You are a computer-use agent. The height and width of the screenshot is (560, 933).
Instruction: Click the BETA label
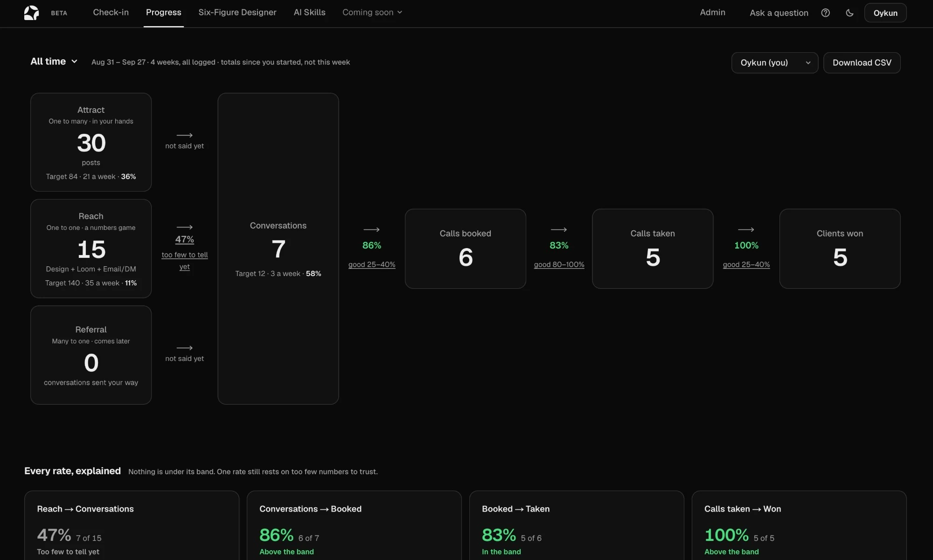point(59,13)
